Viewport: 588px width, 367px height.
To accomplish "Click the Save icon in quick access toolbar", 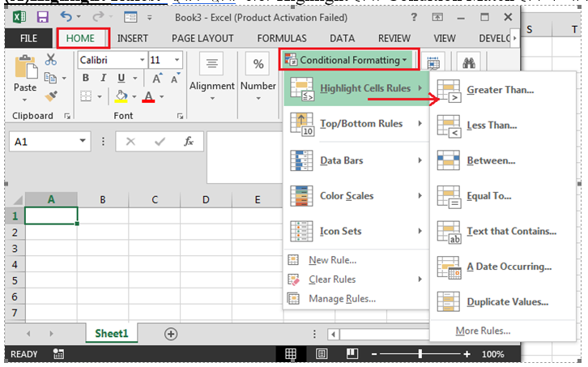I will (x=43, y=15).
